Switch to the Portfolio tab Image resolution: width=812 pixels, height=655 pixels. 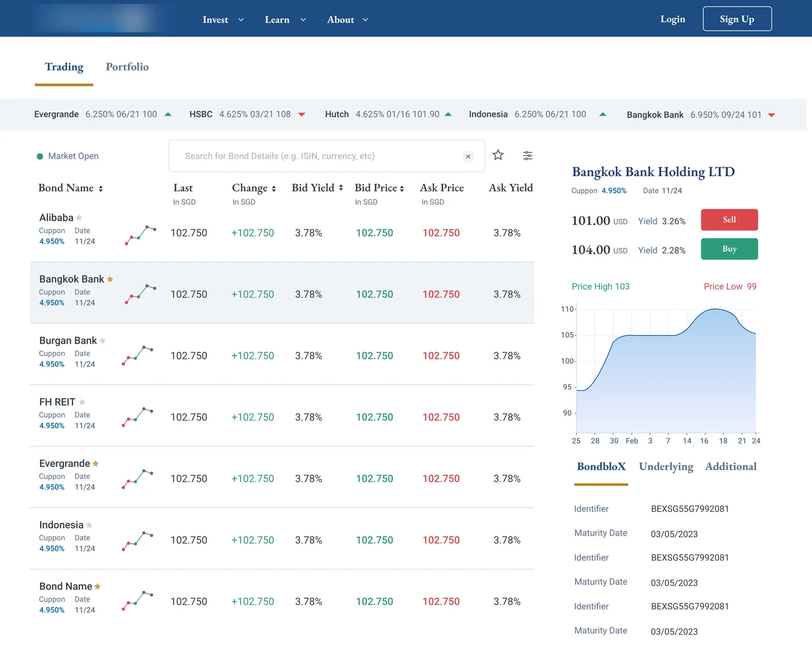tap(127, 67)
